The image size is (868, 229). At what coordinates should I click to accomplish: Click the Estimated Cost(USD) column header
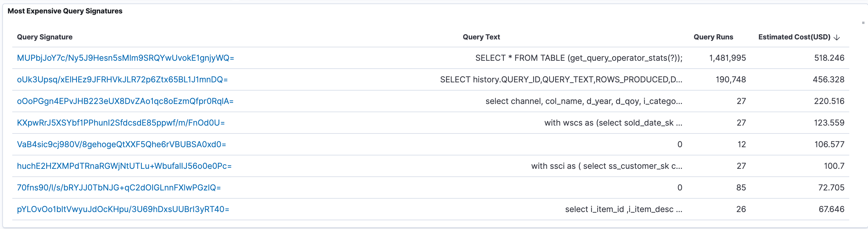coord(794,37)
